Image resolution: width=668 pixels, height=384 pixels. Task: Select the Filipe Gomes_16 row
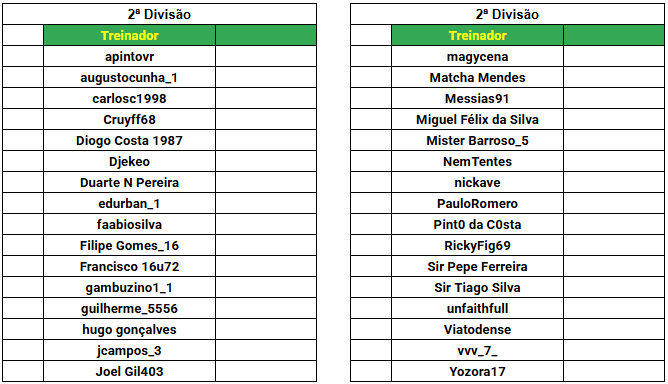pyautogui.click(x=159, y=245)
